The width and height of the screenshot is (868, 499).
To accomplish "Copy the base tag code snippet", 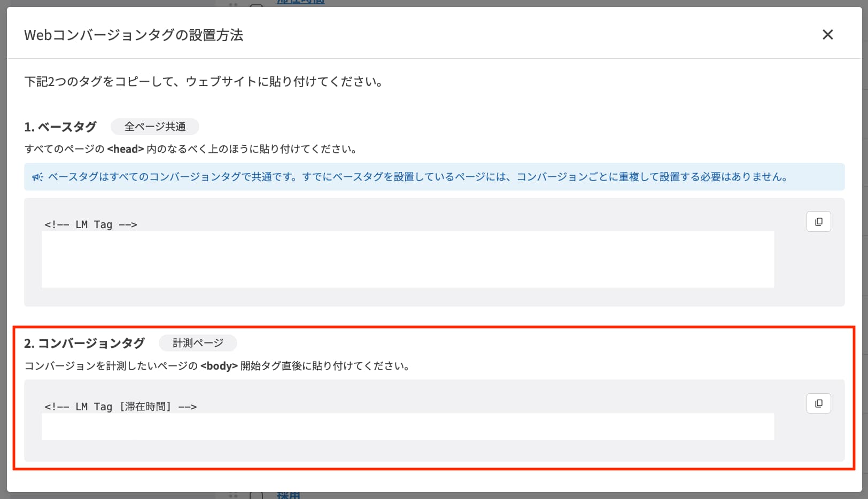I will pos(818,221).
